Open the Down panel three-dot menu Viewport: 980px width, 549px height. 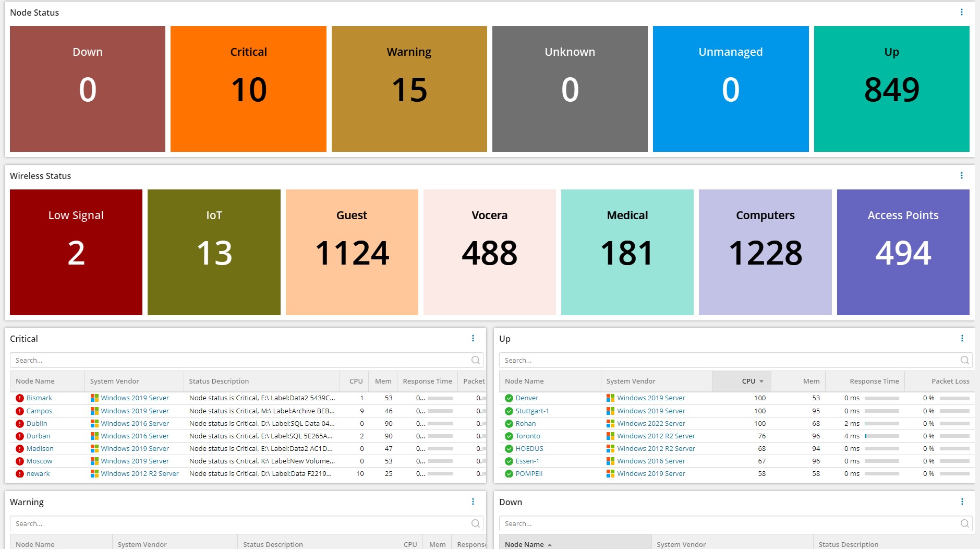click(962, 502)
